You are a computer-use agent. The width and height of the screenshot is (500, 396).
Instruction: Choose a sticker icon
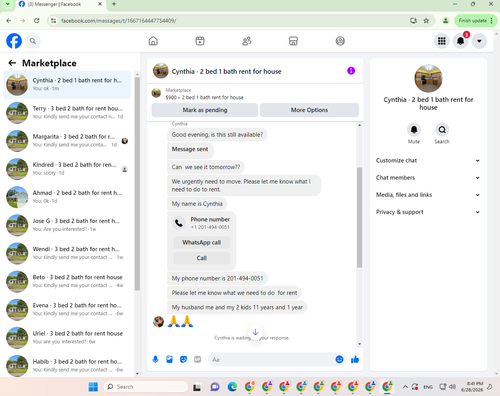click(x=183, y=359)
